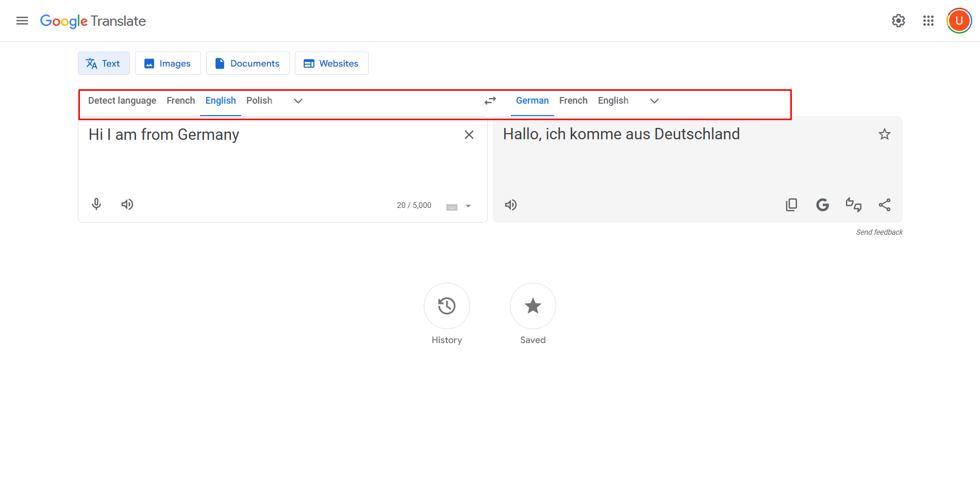Select Detect language option
Viewport: 980px width, 487px height.
(x=122, y=101)
